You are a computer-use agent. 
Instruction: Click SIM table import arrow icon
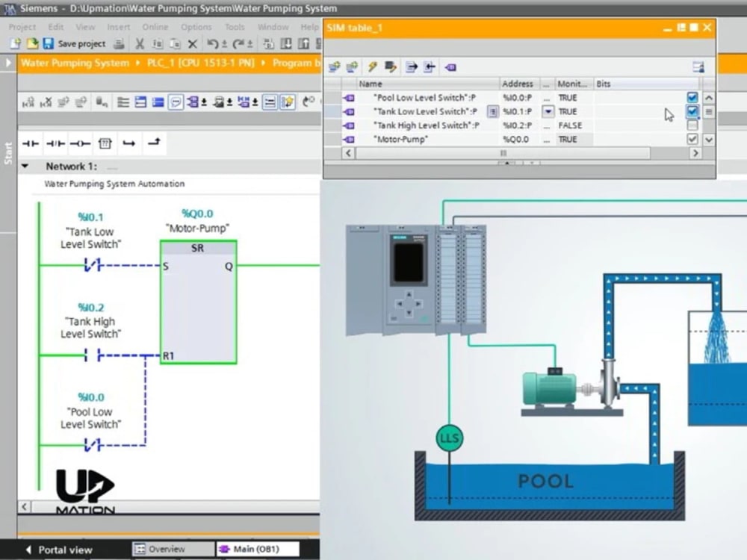tap(430, 67)
